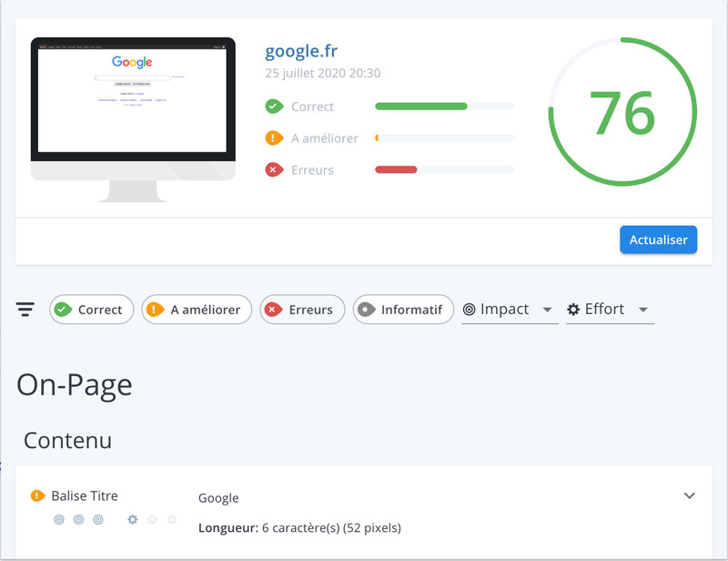Click the red cross icon beside Erreurs summary
Image resolution: width=728 pixels, height=561 pixels.
274,169
